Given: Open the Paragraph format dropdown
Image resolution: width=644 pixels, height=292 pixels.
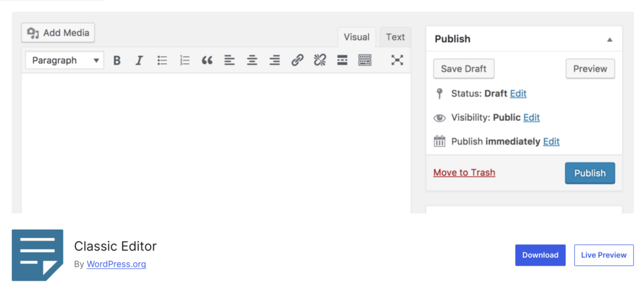Looking at the screenshot, I should click(65, 60).
